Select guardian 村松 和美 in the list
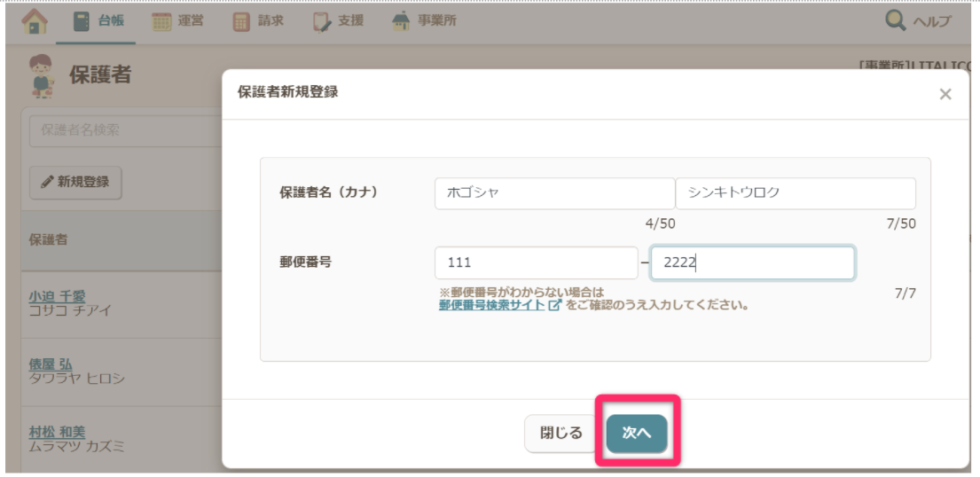 click(x=57, y=432)
